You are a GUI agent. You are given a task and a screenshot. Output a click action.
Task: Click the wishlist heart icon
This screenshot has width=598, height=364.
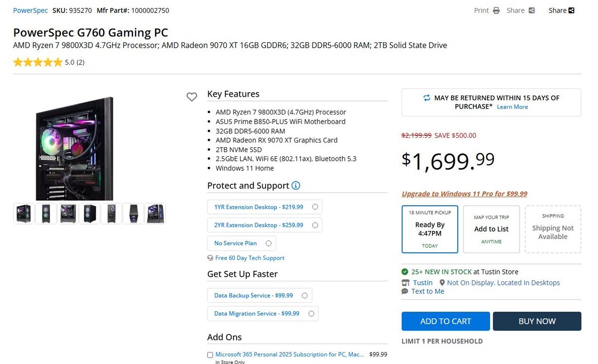[x=192, y=97]
